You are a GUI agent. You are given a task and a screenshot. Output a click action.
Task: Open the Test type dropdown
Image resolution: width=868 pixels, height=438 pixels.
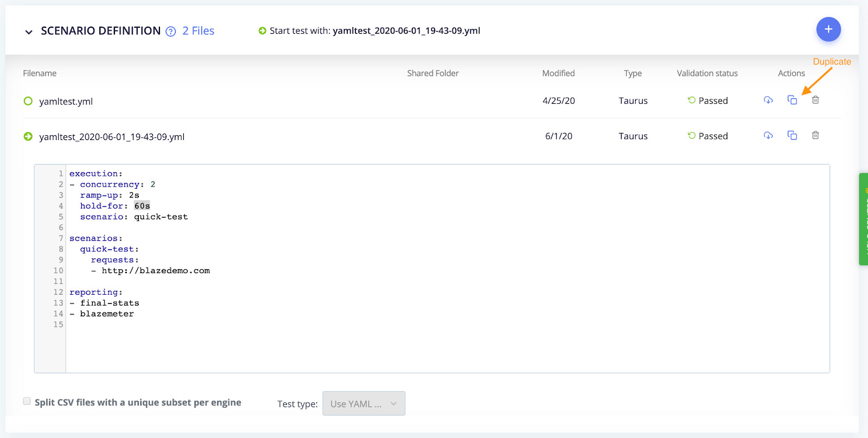(363, 403)
